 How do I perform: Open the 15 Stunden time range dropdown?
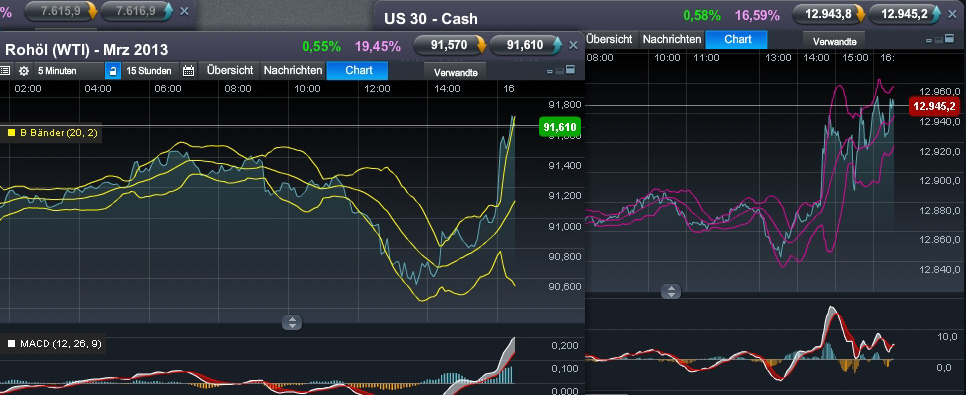point(149,70)
